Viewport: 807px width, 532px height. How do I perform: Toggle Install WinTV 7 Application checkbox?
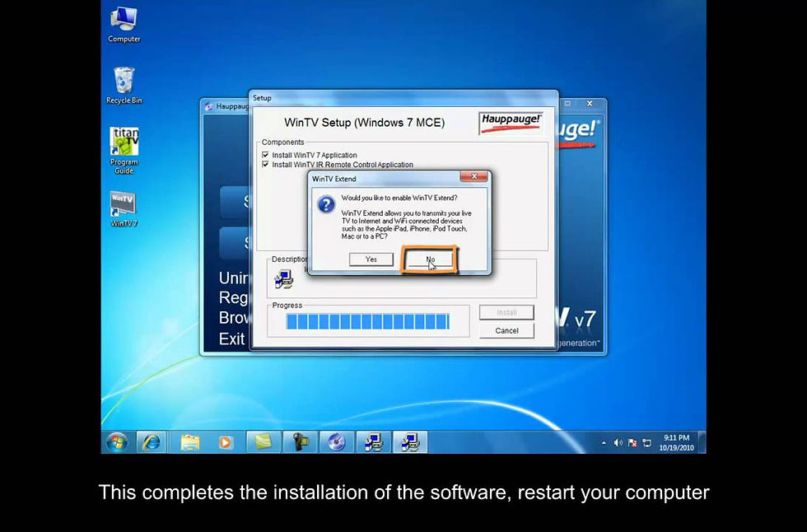[x=265, y=155]
